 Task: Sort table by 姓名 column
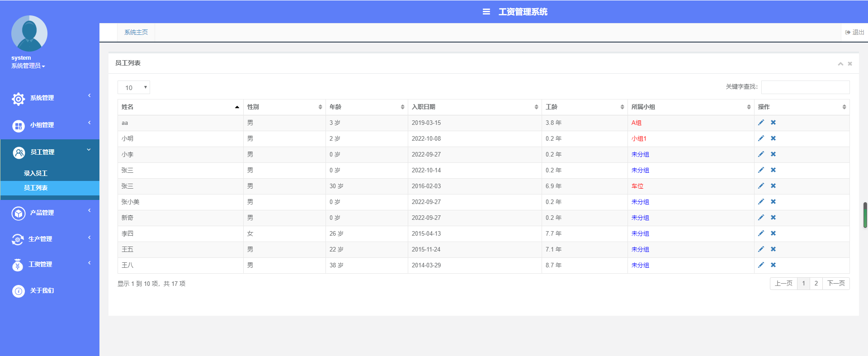tap(180, 107)
